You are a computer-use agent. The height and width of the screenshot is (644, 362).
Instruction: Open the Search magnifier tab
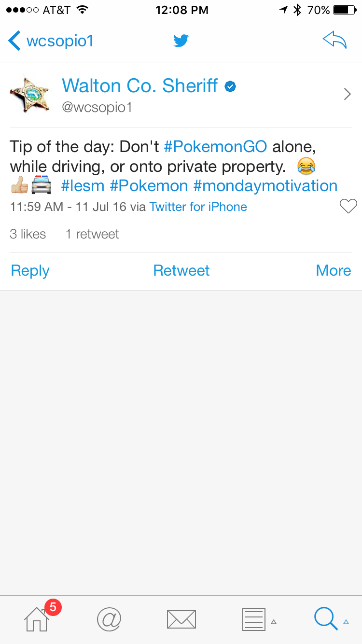[326, 618]
